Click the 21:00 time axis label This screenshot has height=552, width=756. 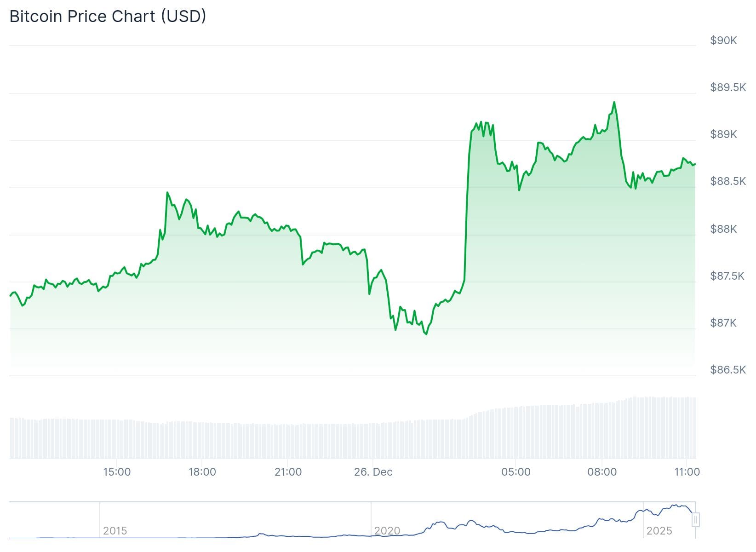tap(288, 472)
